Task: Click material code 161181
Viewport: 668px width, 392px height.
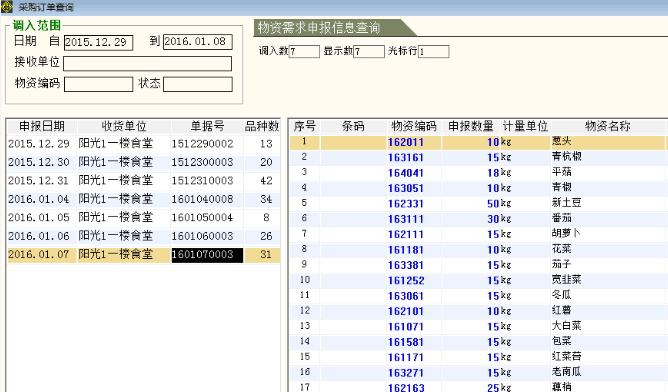Action: point(406,250)
